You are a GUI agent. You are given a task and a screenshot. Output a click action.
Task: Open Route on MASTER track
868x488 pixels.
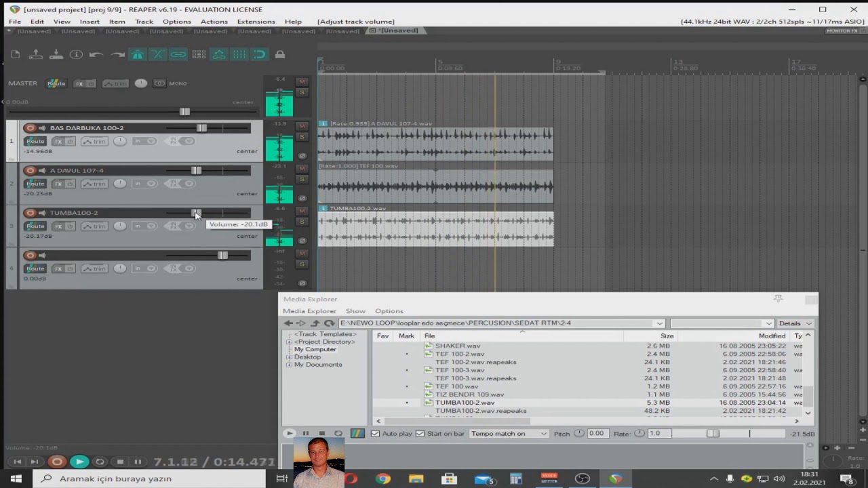[x=56, y=83]
